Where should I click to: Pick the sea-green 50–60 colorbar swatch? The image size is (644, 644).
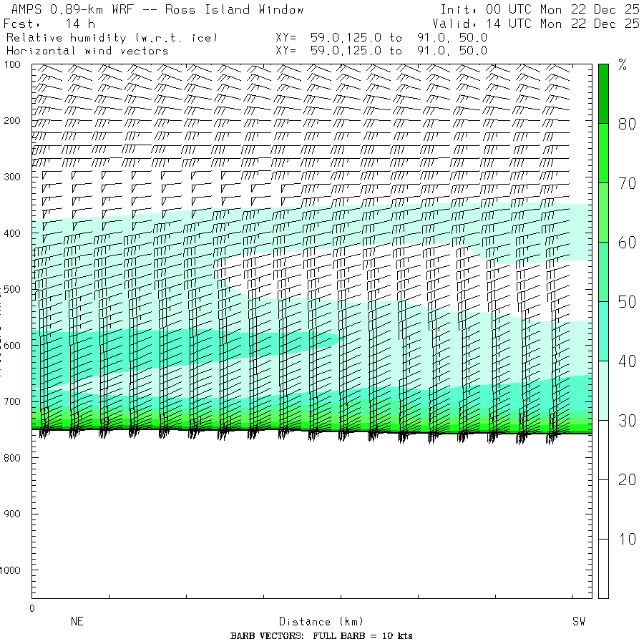pyautogui.click(x=603, y=272)
